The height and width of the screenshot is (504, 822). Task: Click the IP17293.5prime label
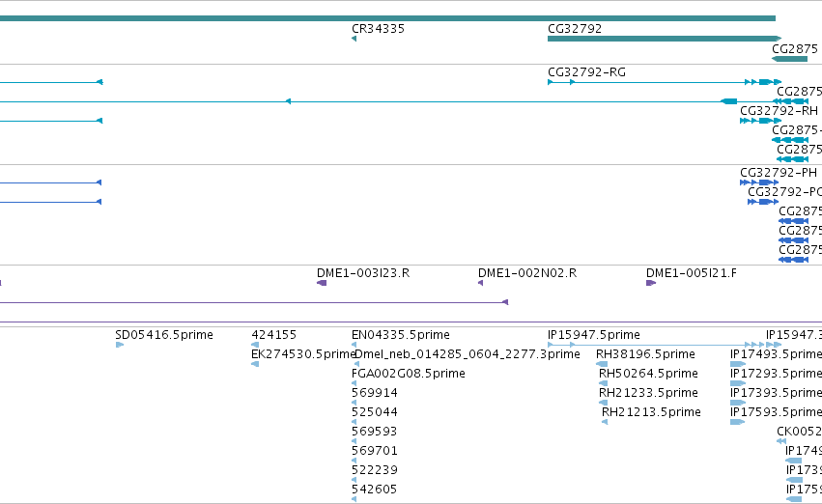click(776, 374)
